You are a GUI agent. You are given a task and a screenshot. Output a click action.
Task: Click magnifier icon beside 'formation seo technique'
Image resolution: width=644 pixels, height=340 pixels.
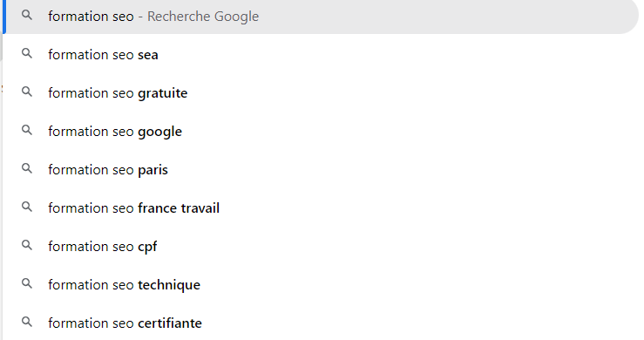click(27, 283)
